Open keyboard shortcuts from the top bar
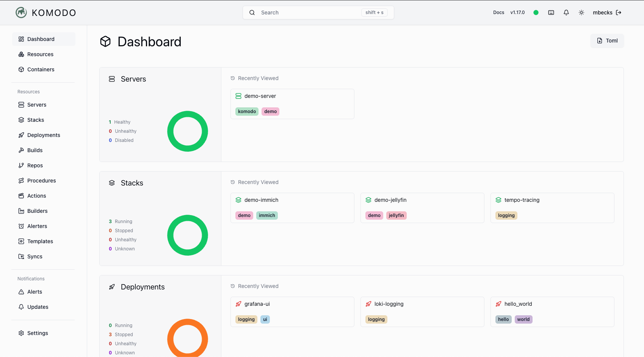 point(551,12)
